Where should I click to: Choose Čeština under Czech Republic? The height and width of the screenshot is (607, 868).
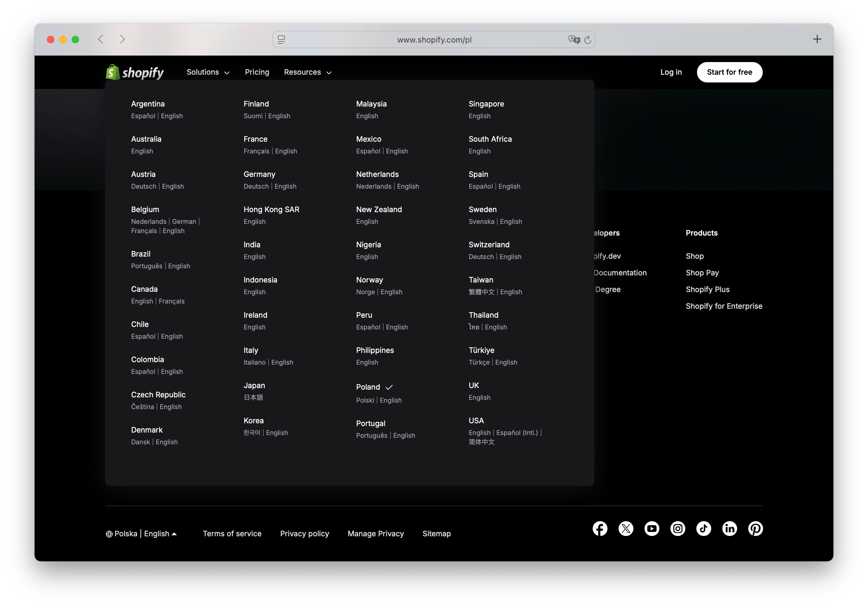tap(143, 407)
